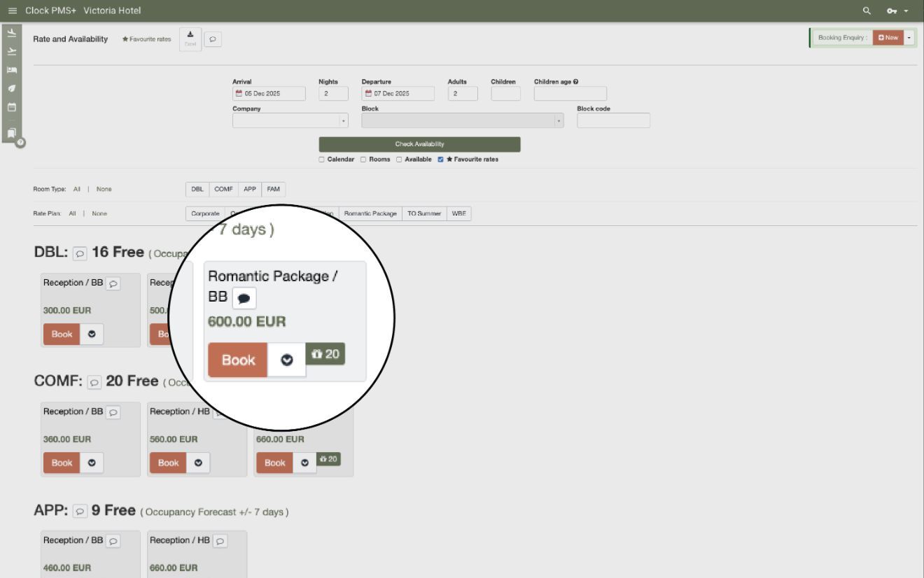Screen dimensions: 924x578
Task: Click the Check Availability button
Action: click(420, 144)
